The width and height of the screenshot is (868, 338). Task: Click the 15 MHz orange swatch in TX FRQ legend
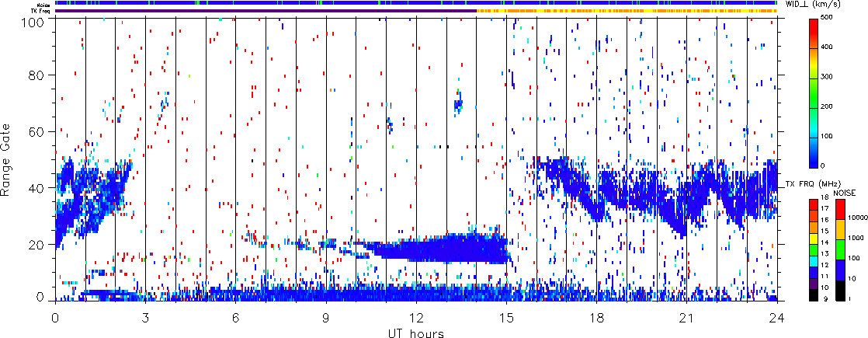(x=814, y=230)
